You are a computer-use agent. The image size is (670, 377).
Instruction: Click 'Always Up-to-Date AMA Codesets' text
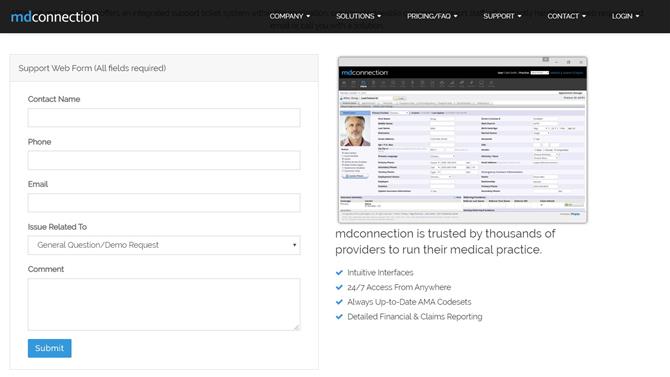409,302
